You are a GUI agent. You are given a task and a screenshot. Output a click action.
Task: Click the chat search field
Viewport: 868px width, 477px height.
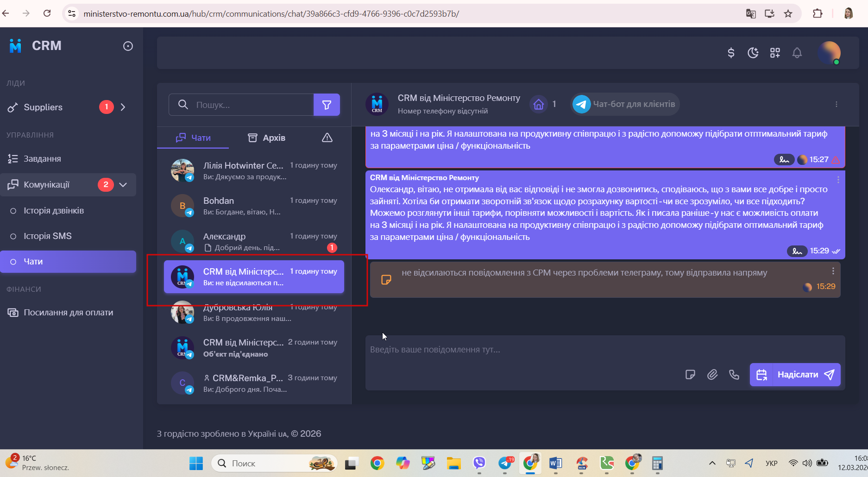[x=241, y=105]
